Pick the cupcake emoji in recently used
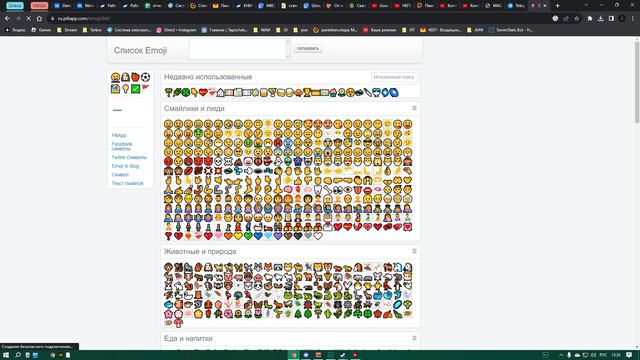 [x=333, y=92]
